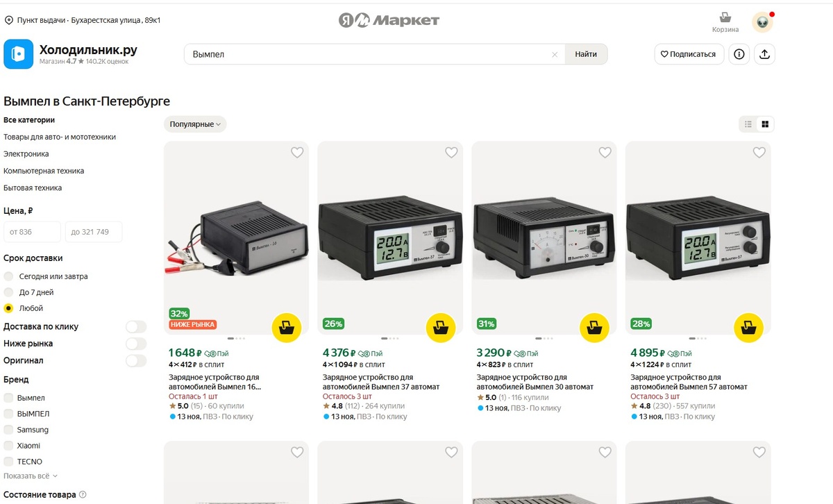Toggle Оригинал switch
The width and height of the screenshot is (833, 504).
[x=136, y=361]
